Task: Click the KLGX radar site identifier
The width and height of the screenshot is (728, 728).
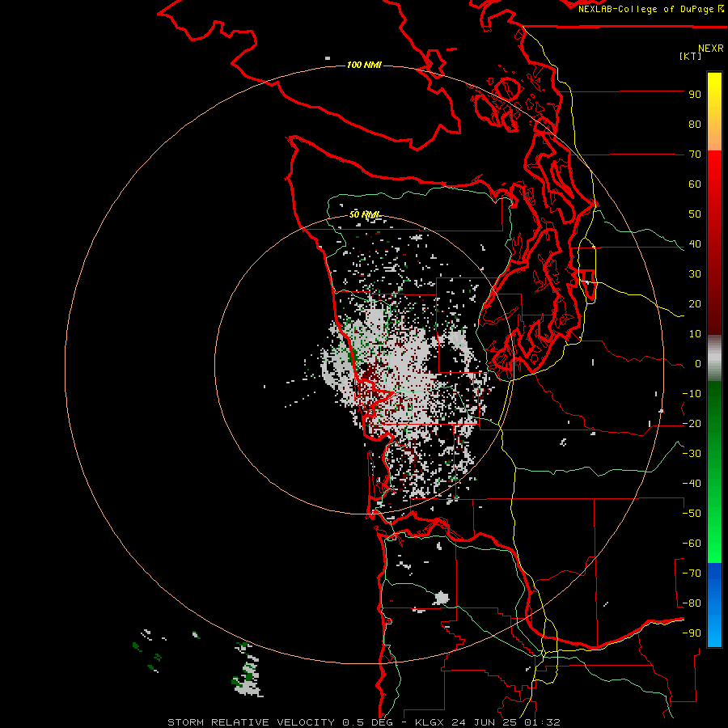Action: (x=431, y=722)
